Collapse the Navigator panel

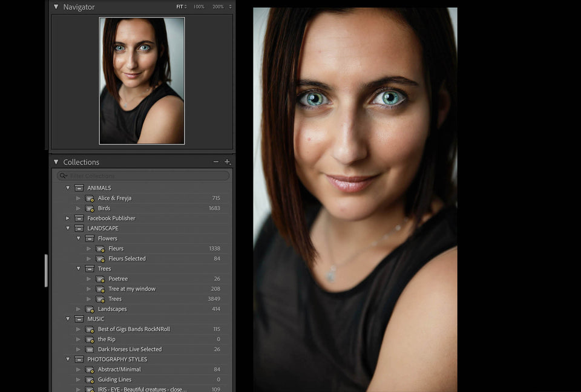56,7
